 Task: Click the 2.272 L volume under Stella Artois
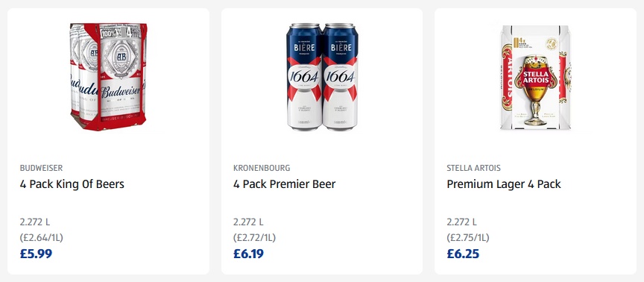pyautogui.click(x=462, y=222)
